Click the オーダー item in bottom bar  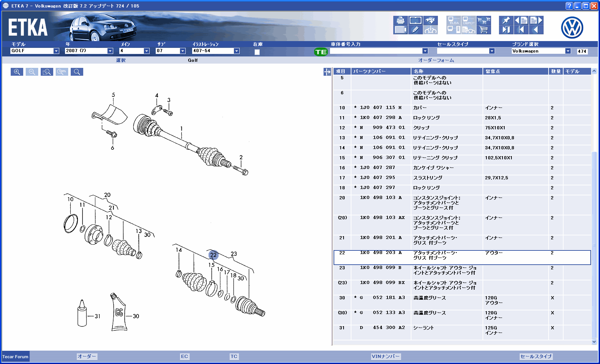[87, 356]
